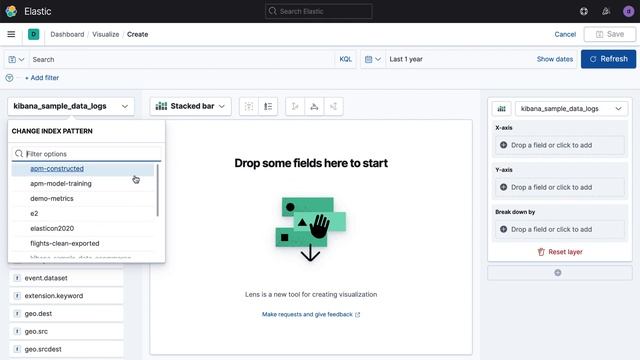Screen dimensions: 640x360
Task: Open the calendar quick date menu
Action: click(373, 59)
